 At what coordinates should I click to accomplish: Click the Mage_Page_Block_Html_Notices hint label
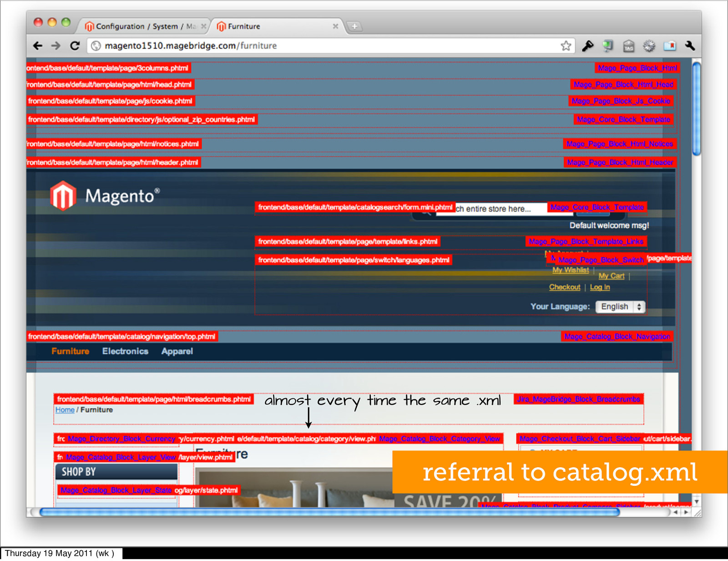620,144
